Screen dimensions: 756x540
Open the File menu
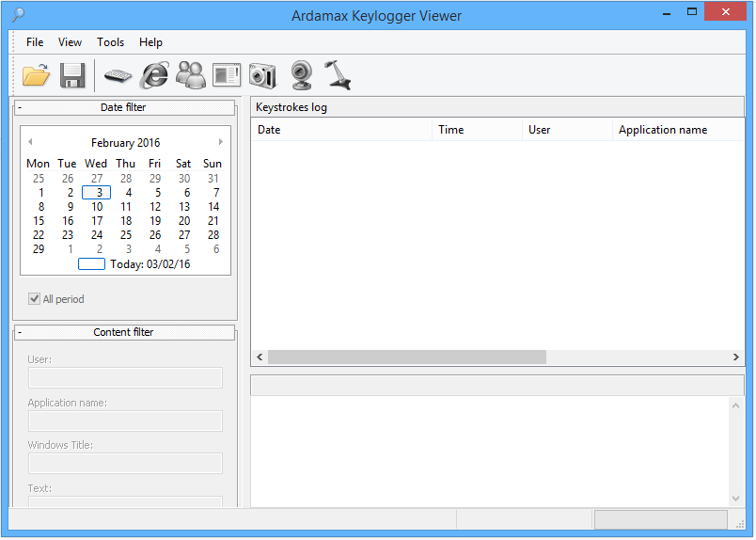[35, 42]
